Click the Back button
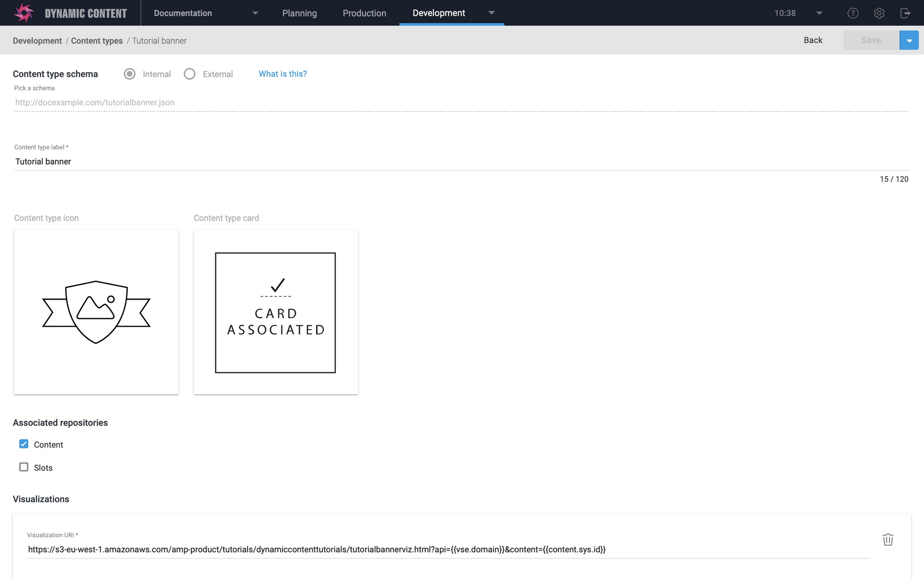924x578 pixels. [x=813, y=40]
